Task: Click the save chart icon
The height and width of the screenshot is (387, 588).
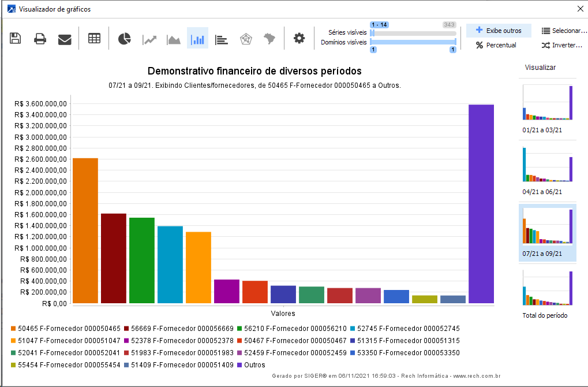Action: point(16,39)
